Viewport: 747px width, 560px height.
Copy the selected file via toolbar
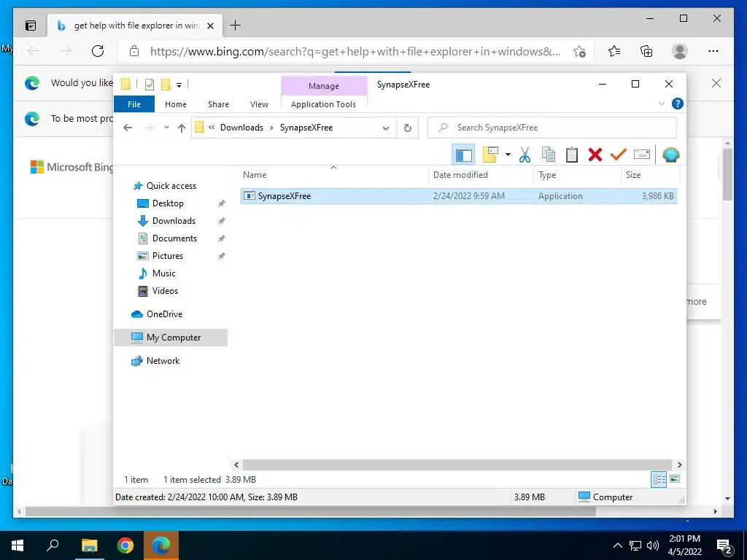tap(549, 155)
